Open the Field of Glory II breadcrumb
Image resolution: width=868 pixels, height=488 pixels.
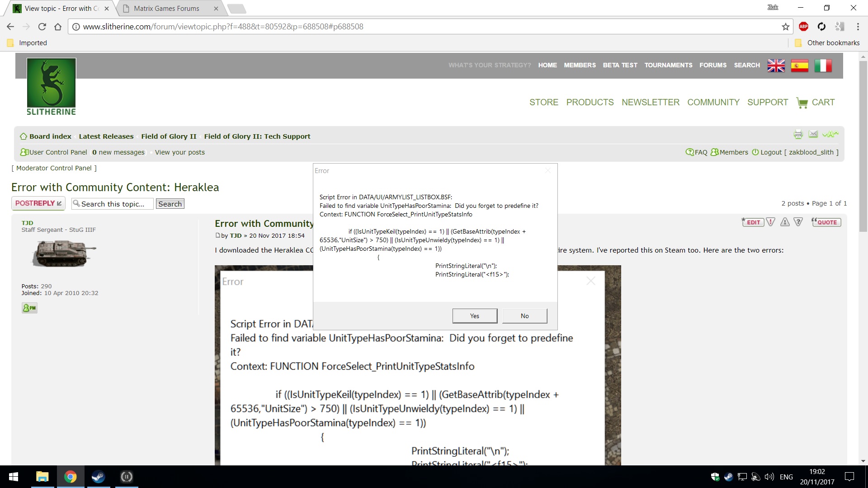click(x=169, y=136)
